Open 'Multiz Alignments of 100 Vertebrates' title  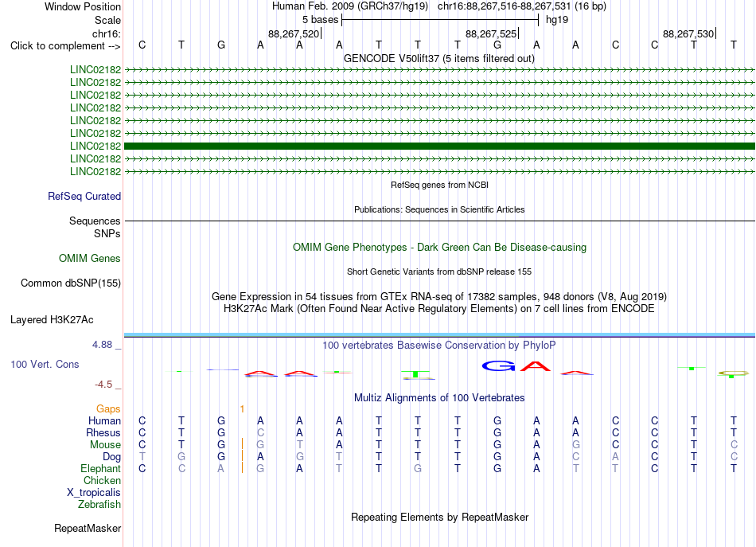(x=439, y=397)
